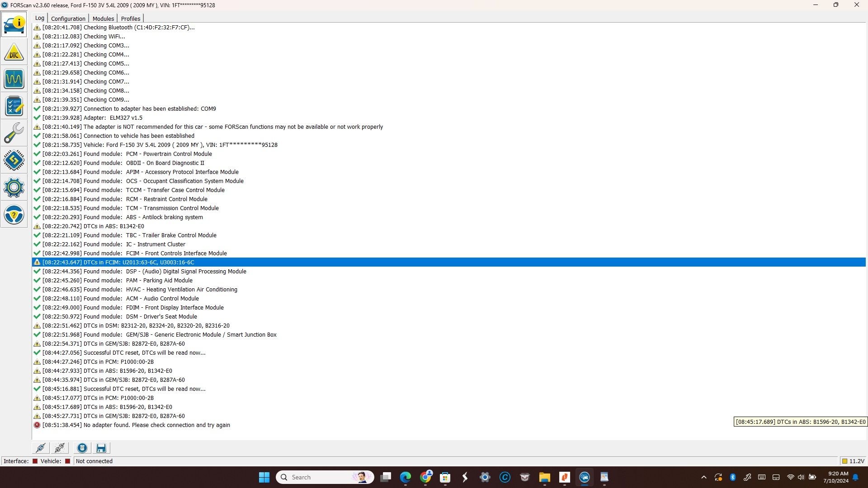This screenshot has width=868, height=488.
Task: Select the 'No adapter found' error entry
Action: tap(136, 425)
